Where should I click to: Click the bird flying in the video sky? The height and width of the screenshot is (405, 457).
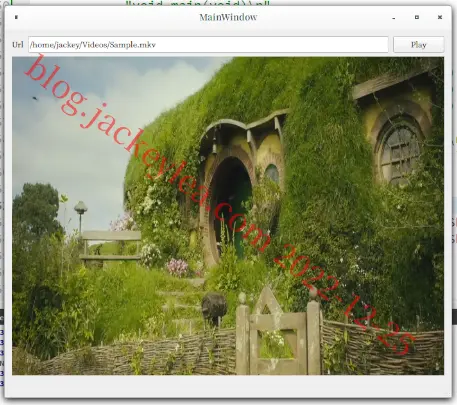(35, 98)
